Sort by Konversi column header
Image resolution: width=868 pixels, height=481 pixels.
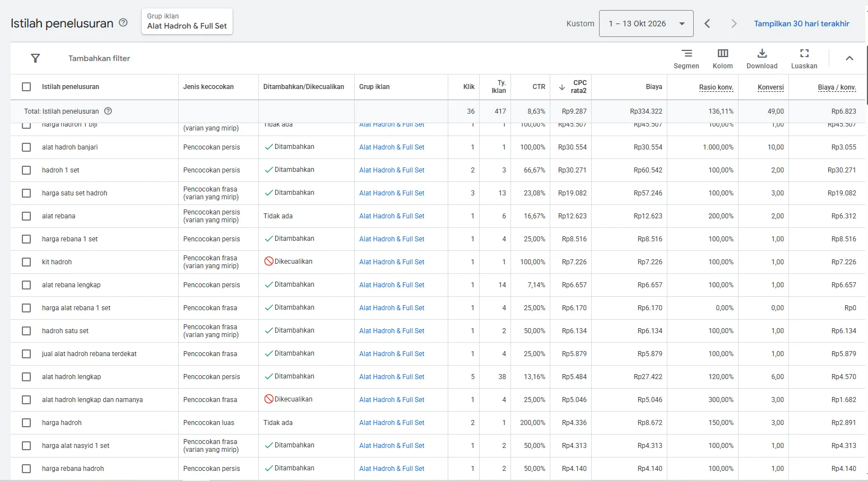770,87
